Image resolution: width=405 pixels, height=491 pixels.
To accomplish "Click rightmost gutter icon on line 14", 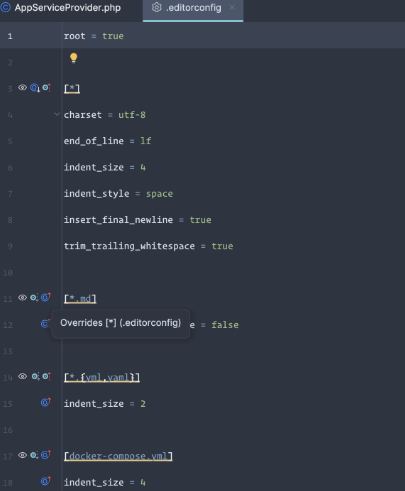I will tap(46, 376).
